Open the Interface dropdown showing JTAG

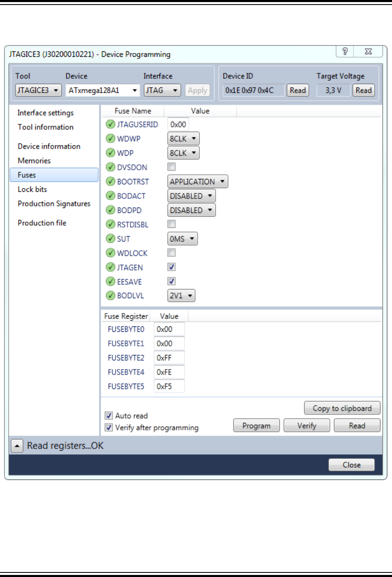pyautogui.click(x=162, y=90)
